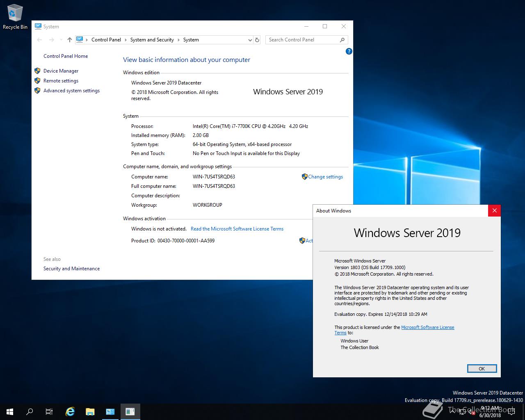Close the About Windows dialog
This screenshot has width=525, height=420.
pyautogui.click(x=494, y=210)
